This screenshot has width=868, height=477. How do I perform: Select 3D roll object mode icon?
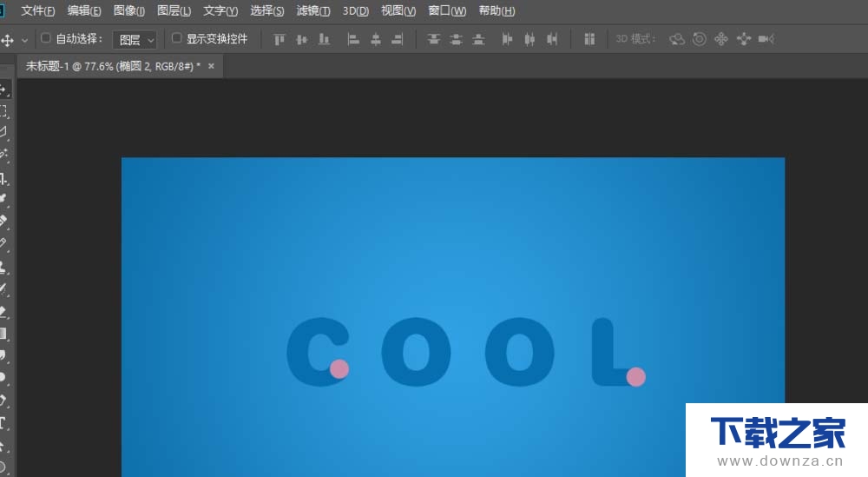699,39
